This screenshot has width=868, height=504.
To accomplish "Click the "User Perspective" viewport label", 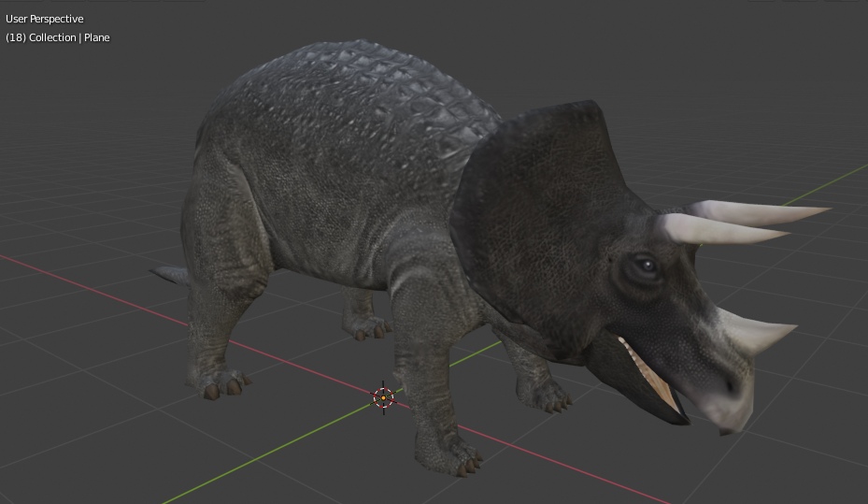I will click(x=44, y=19).
